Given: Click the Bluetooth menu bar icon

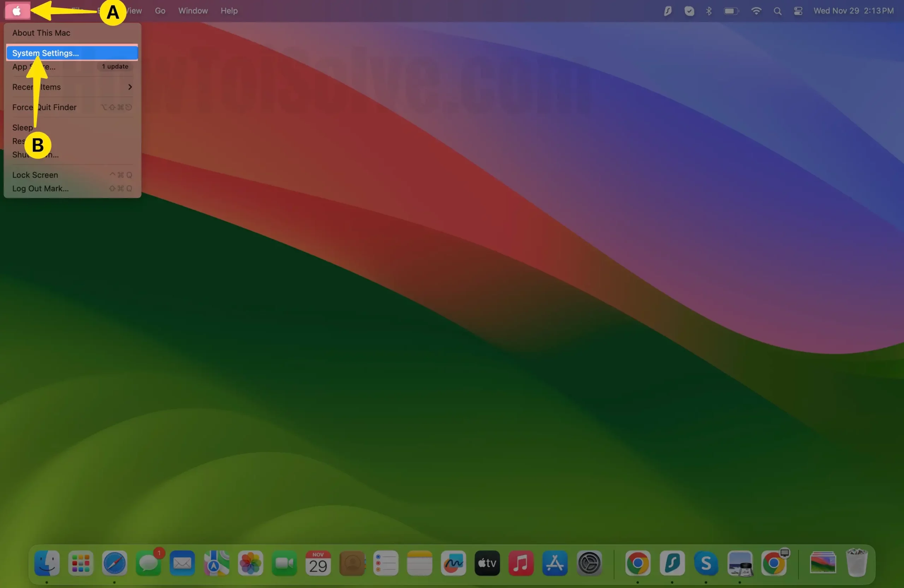Looking at the screenshot, I should (709, 11).
